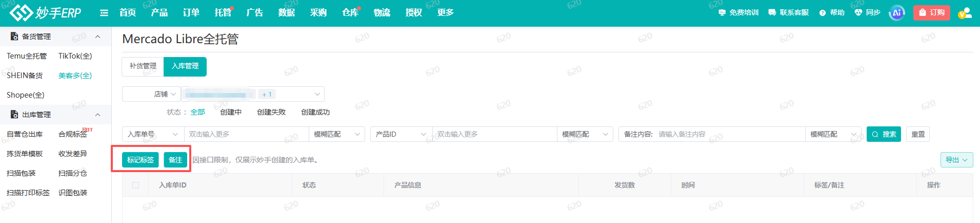Screen dimensions: 980x223
Task: Click the 联系客服 chat icon
Action: (772, 13)
